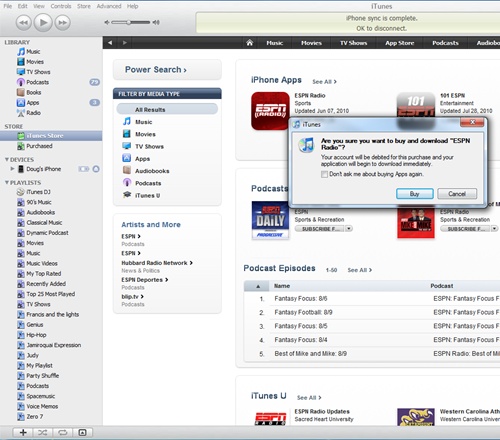Open the Advanced menu
Screen dimensions: 500x440
coord(109,6)
